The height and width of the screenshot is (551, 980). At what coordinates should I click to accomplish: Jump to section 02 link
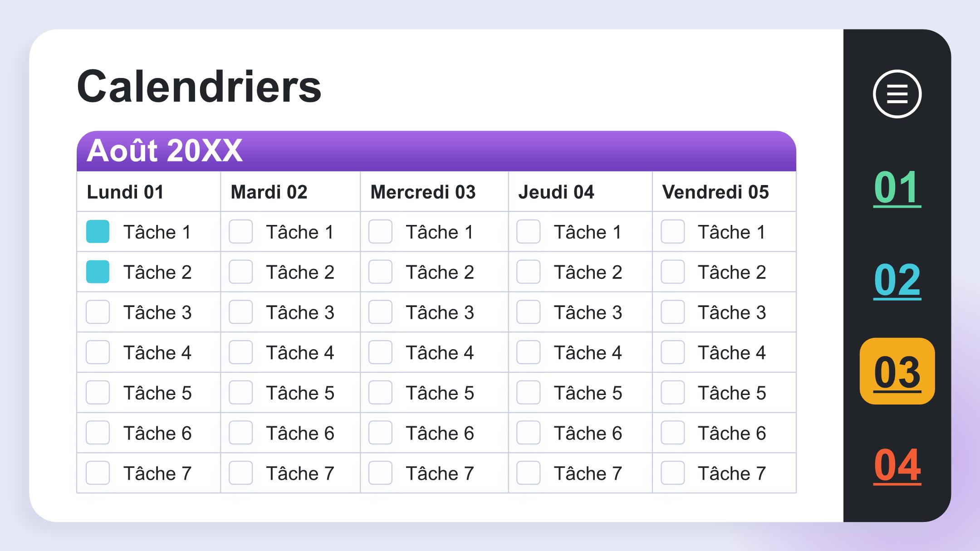tap(897, 280)
